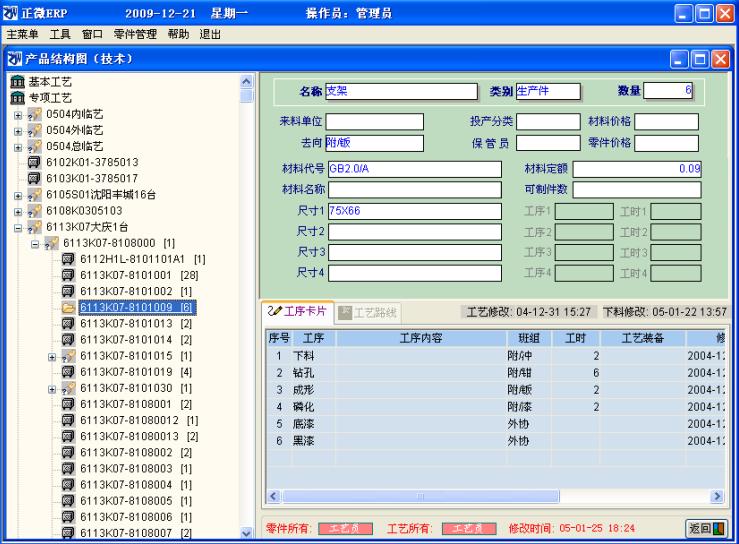This screenshot has width=739, height=544.
Task: Click the 基本工艺 building icon
Action: click(17, 82)
